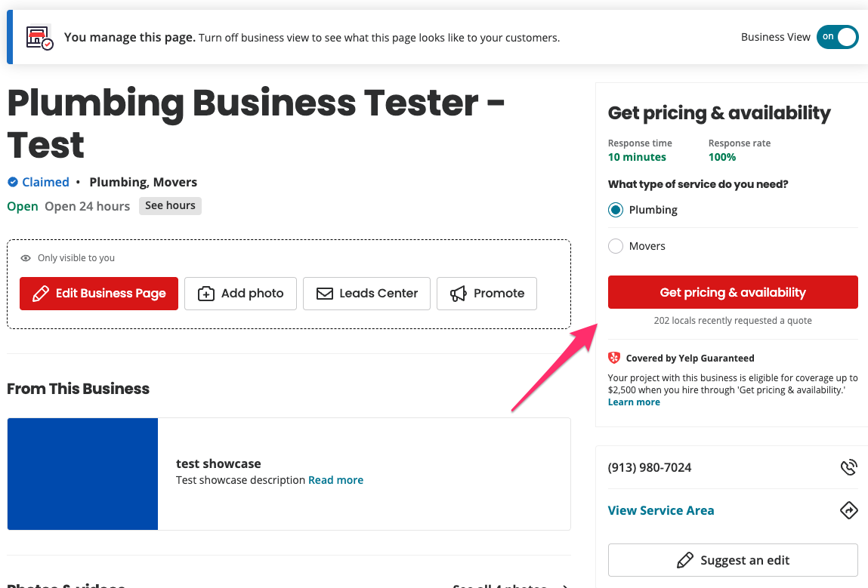Click the envelope icon on Leads Center
Screen dimensions: 868x588
pos(324,294)
